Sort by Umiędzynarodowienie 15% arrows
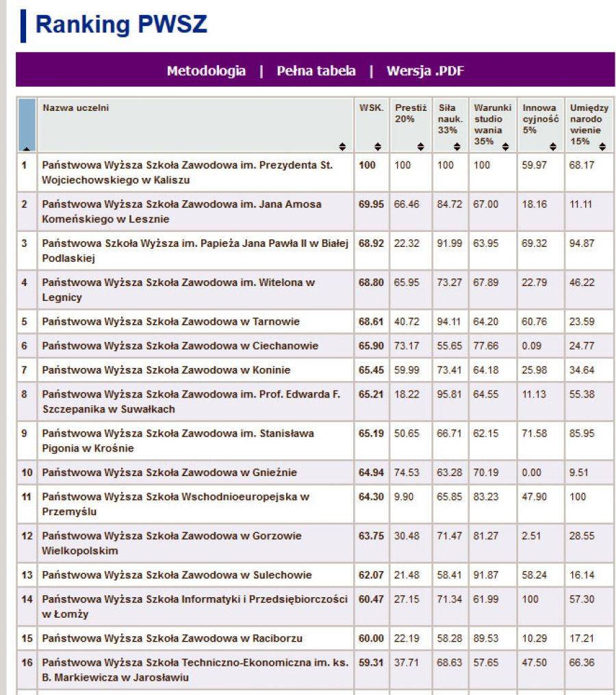 pyautogui.click(x=602, y=146)
